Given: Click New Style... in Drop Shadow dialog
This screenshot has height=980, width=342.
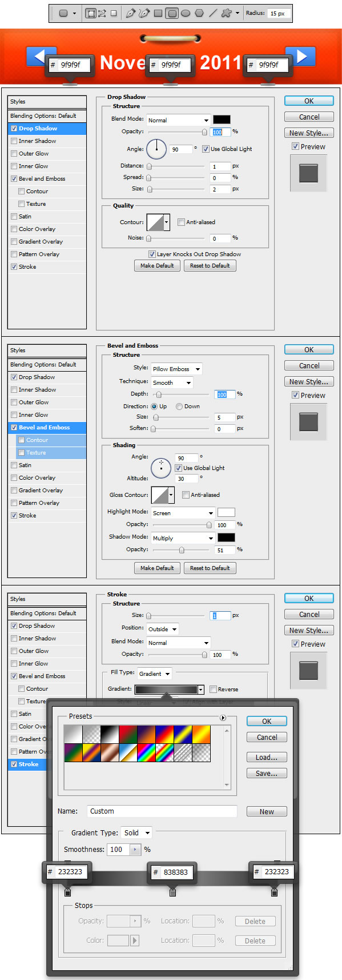Looking at the screenshot, I should (x=309, y=133).
